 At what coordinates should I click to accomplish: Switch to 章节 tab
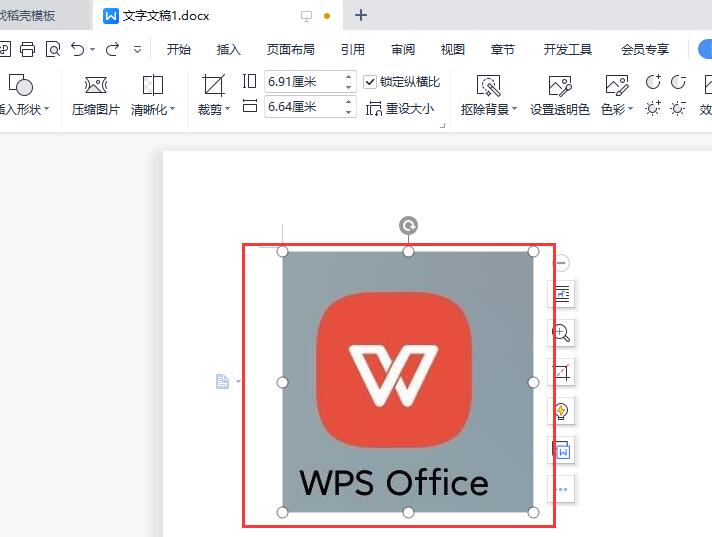coord(503,49)
